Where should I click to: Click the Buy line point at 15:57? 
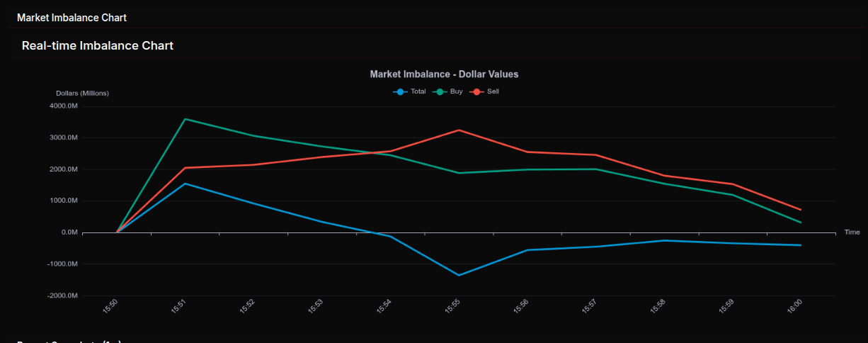point(595,169)
